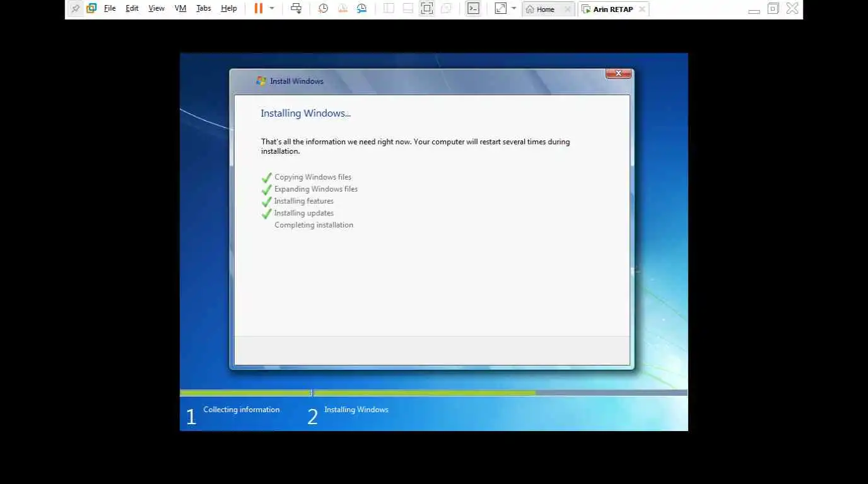This screenshot has width=868, height=484.
Task: Click the Installing features step
Action: pos(304,201)
